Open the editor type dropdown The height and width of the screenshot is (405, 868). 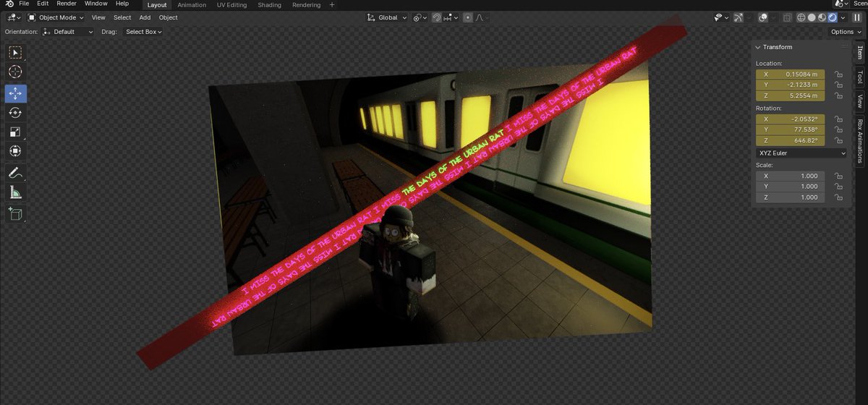pos(14,17)
